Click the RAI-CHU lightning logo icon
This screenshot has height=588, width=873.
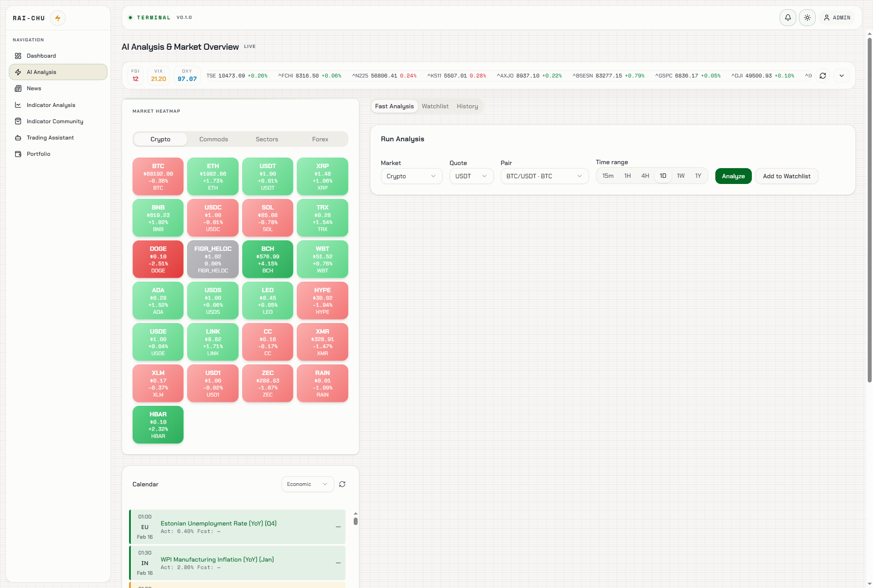point(57,18)
